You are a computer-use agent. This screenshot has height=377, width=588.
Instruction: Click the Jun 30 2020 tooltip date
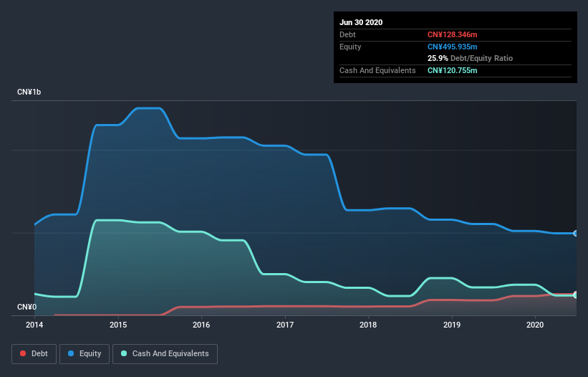361,22
